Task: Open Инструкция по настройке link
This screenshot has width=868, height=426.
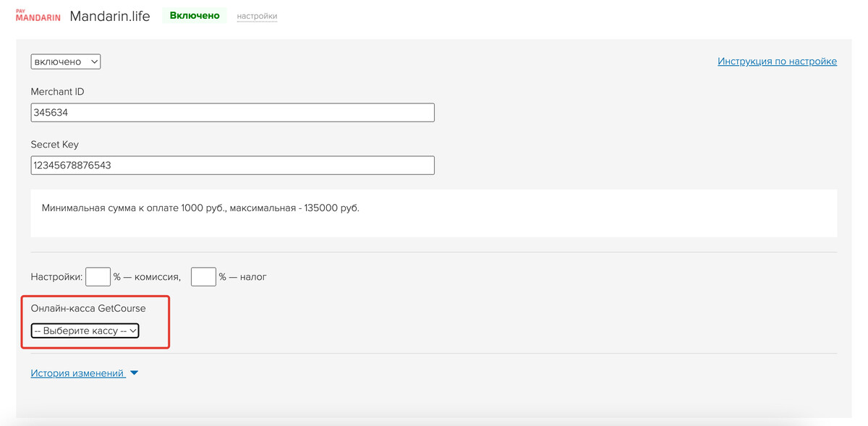Action: (777, 61)
